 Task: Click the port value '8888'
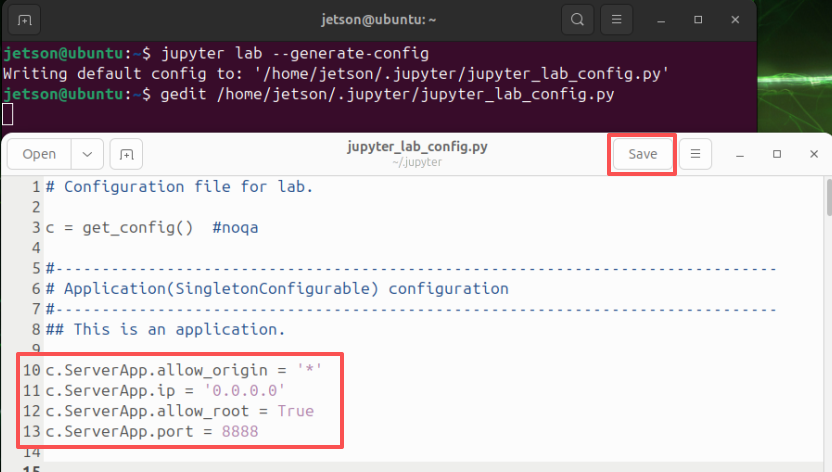(x=240, y=432)
